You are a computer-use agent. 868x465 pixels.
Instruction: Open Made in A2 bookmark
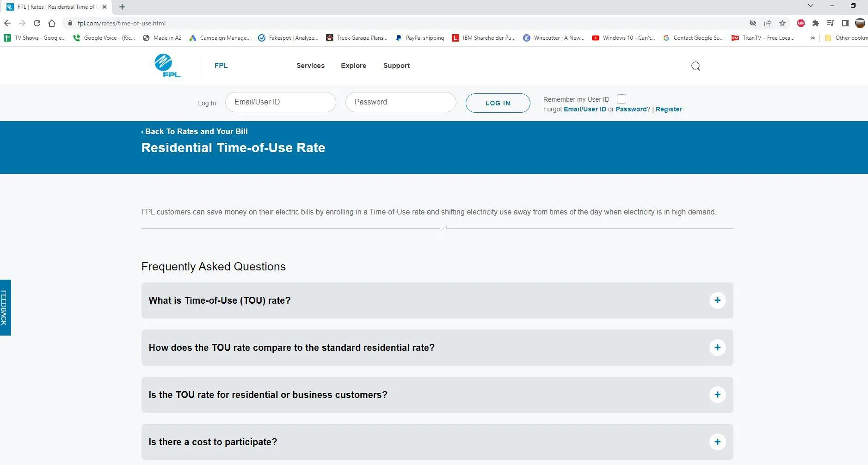coord(162,38)
